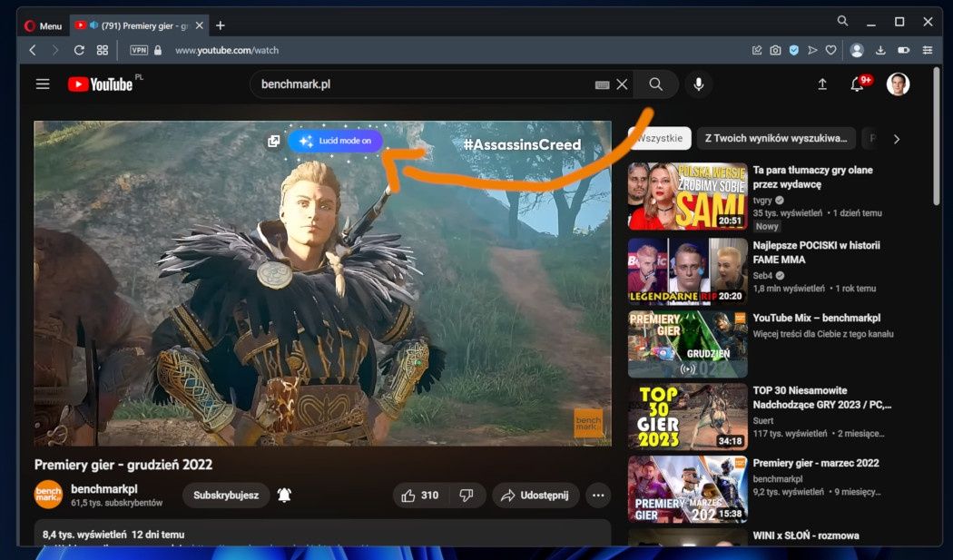Show more filter chips arrow
This screenshot has height=560, width=953.
tap(897, 139)
